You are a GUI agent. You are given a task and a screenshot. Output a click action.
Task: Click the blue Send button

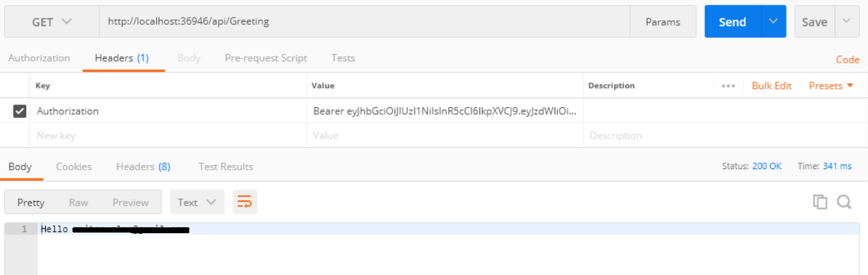[x=732, y=22]
